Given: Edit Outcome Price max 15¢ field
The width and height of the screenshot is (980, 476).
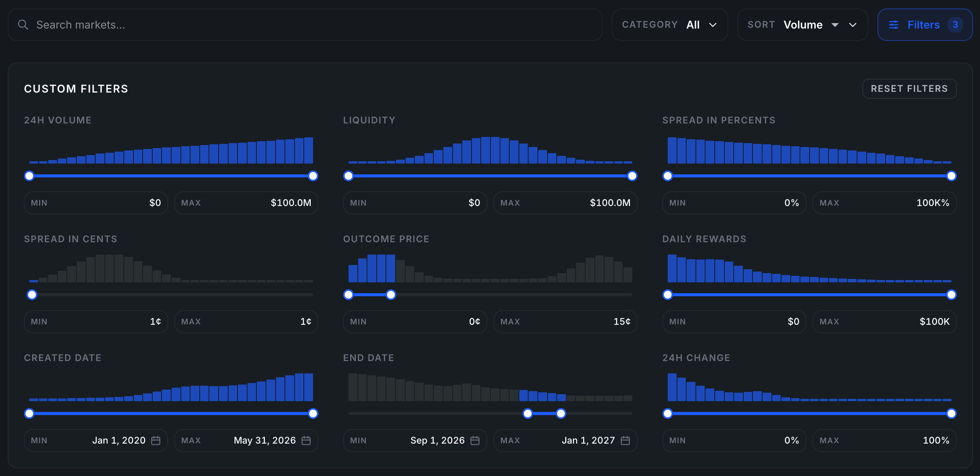Looking at the screenshot, I should pos(566,322).
